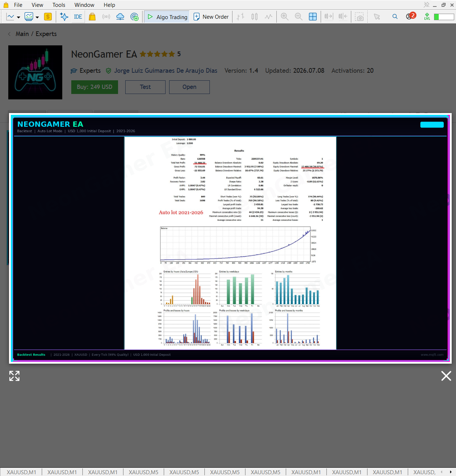Click the NeonGamer EA product logo thumbnail

click(x=35, y=72)
